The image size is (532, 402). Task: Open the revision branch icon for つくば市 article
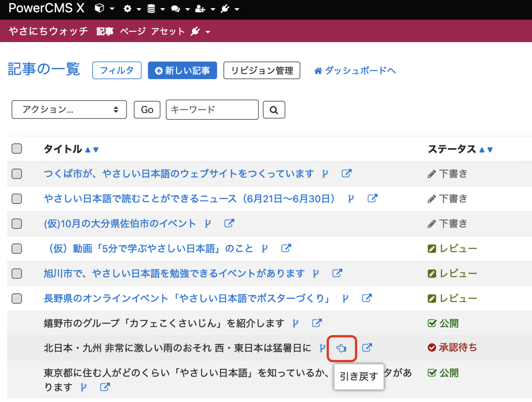pyautogui.click(x=325, y=173)
